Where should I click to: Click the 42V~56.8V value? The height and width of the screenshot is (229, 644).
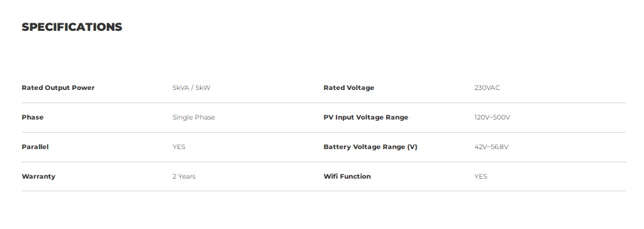[491, 147]
